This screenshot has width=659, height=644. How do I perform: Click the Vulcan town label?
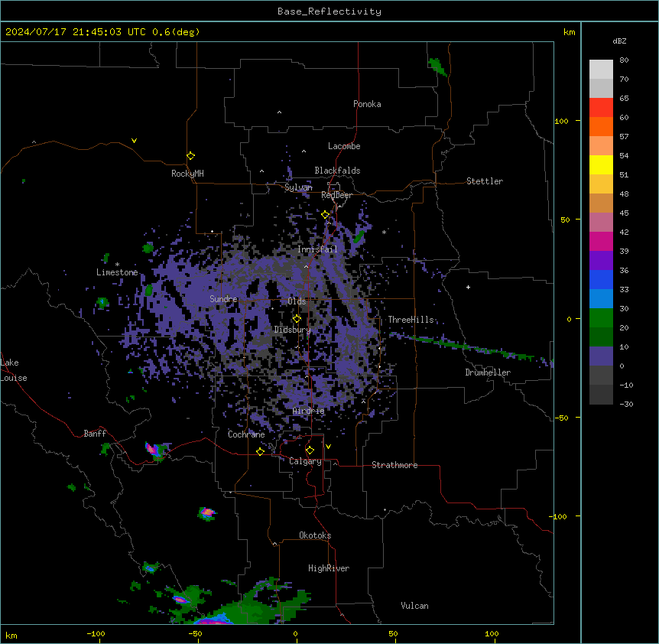[x=415, y=606]
